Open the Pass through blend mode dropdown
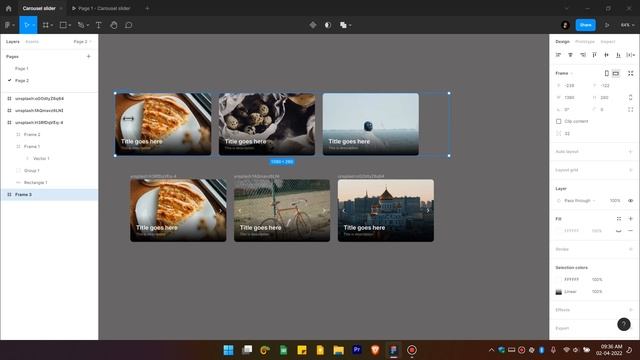640x360 pixels. click(x=580, y=200)
